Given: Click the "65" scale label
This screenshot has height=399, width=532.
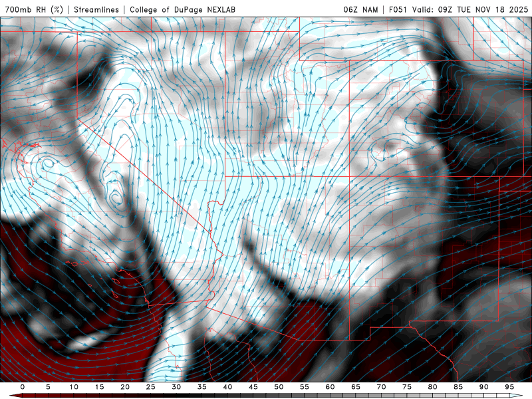Looking at the screenshot, I should [356, 387].
